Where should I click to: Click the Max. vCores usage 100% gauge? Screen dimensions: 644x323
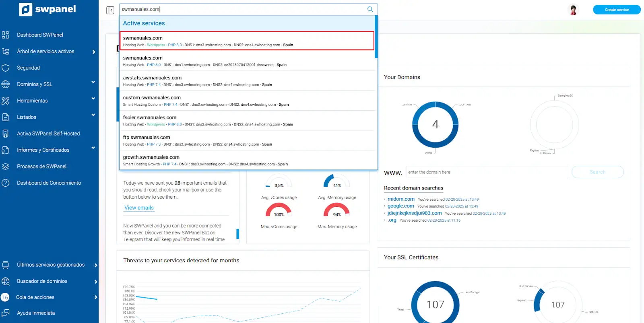279,210
